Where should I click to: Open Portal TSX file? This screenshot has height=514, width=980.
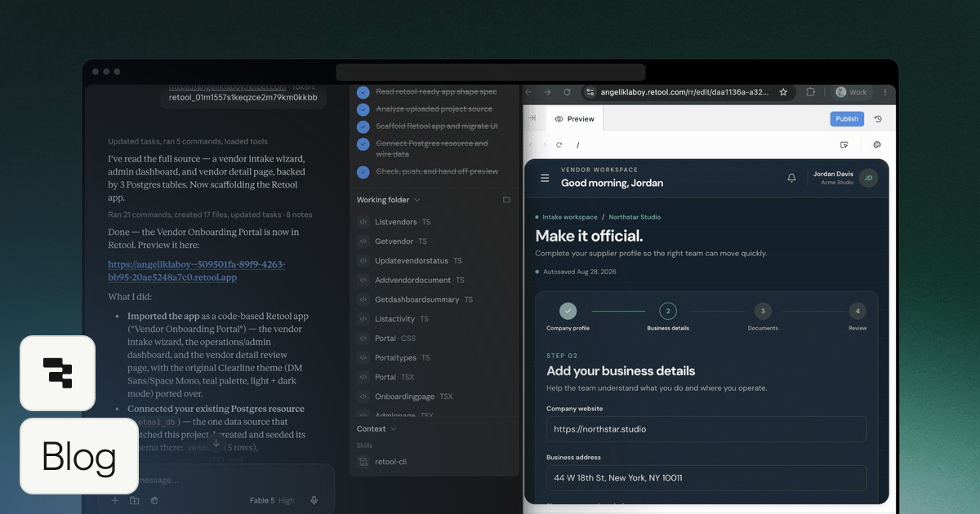(x=395, y=377)
